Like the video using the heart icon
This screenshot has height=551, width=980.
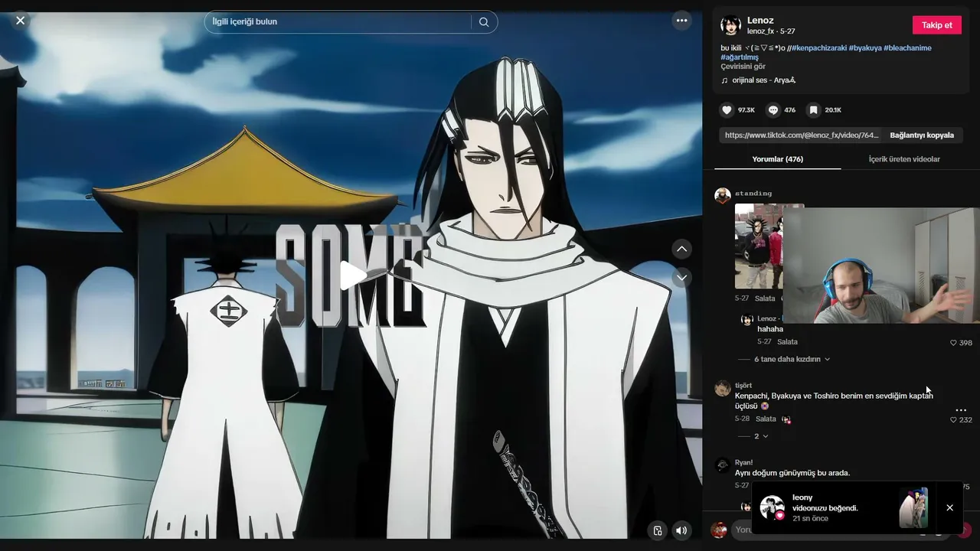tap(727, 110)
